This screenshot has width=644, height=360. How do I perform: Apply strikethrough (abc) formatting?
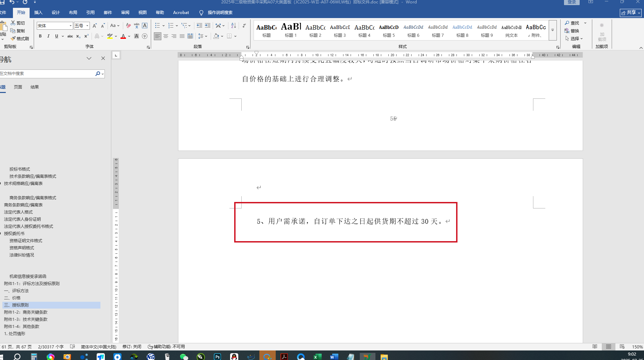click(x=70, y=36)
